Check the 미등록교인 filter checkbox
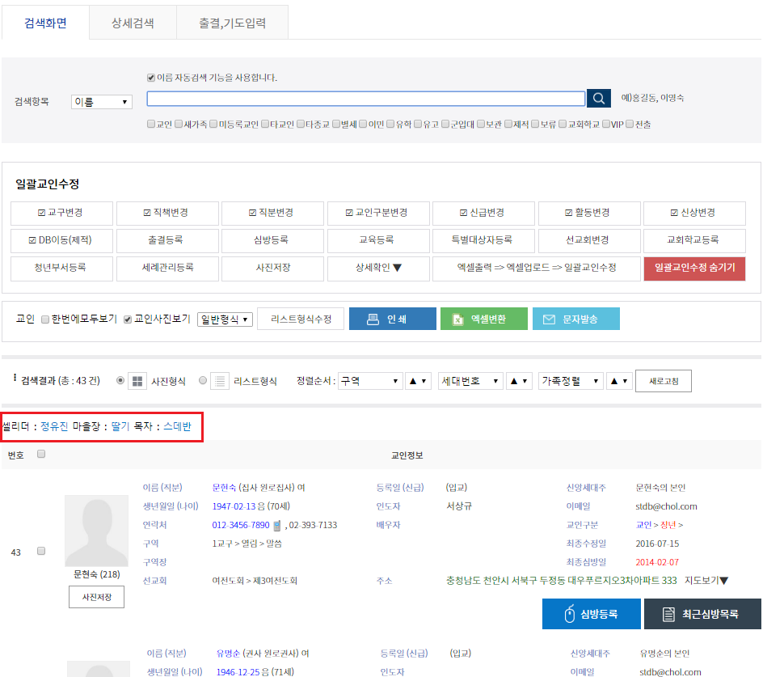 [x=213, y=124]
